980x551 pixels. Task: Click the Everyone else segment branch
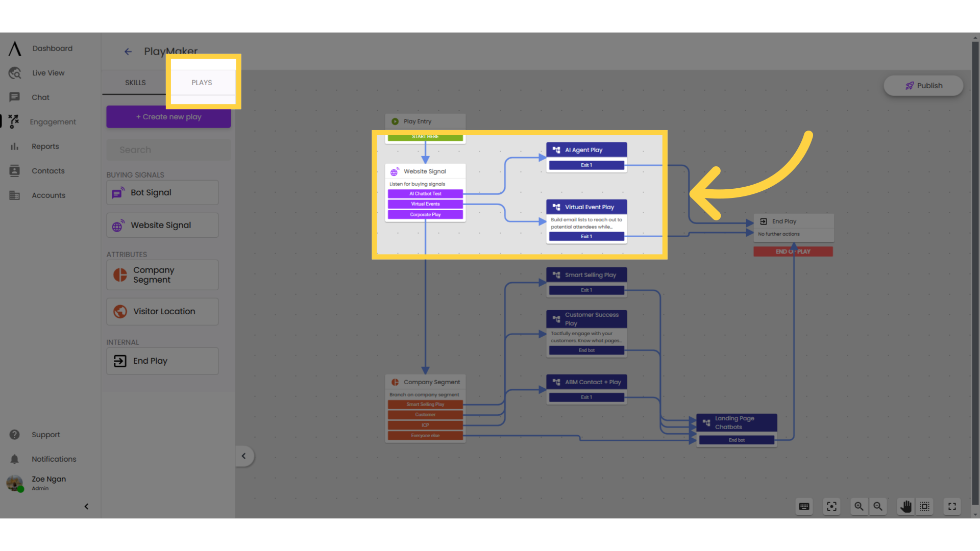425,436
